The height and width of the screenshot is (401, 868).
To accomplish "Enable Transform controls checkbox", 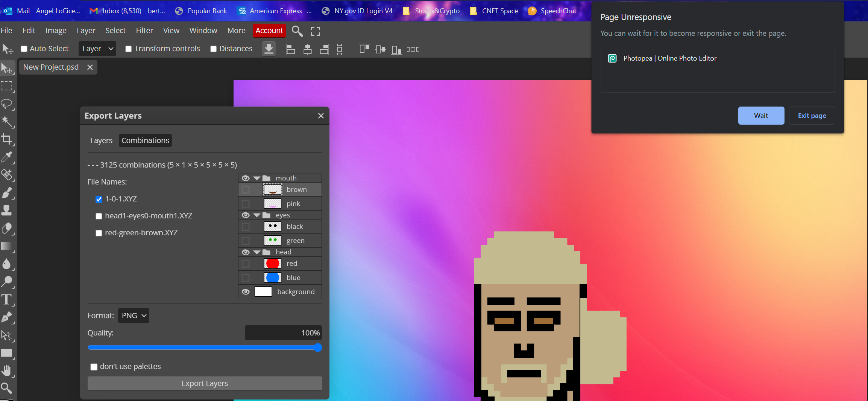I will coord(129,49).
